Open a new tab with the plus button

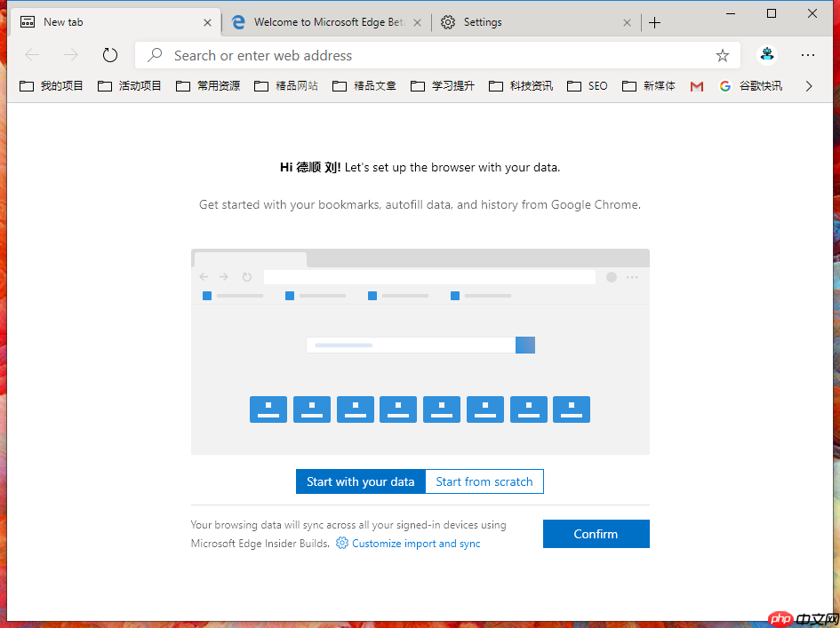[654, 21]
